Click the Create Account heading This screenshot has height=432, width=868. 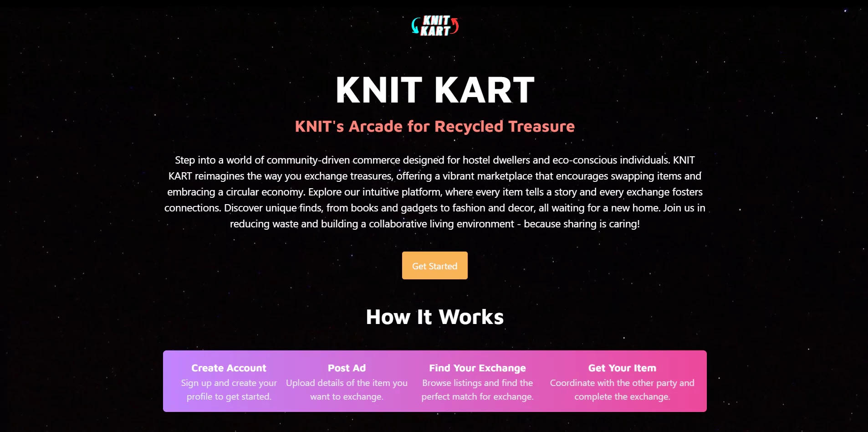tap(229, 367)
